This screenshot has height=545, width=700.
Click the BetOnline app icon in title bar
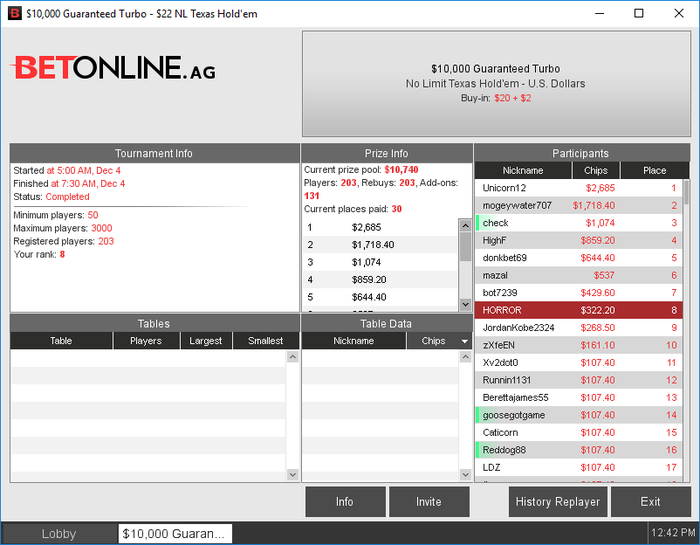(x=15, y=13)
